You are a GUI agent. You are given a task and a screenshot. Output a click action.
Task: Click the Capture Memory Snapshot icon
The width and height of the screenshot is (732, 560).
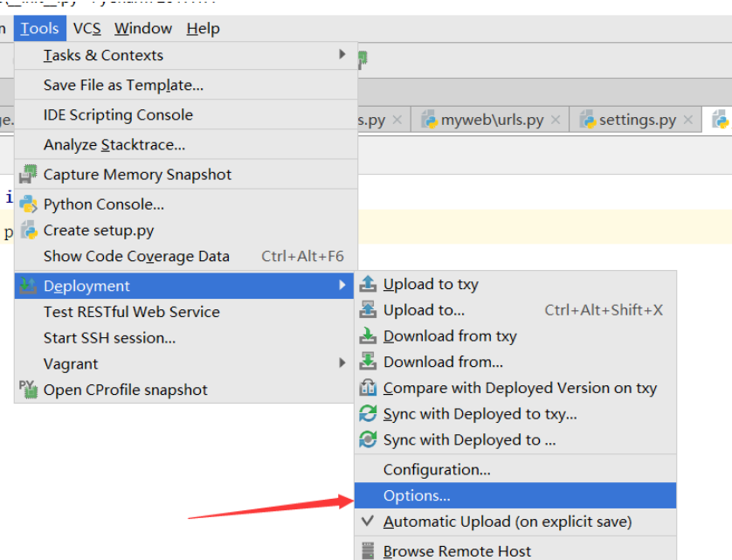point(29,175)
